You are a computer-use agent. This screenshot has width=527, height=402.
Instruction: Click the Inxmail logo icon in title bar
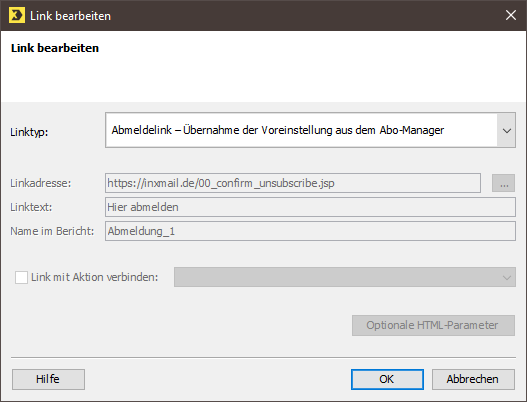pos(17,15)
